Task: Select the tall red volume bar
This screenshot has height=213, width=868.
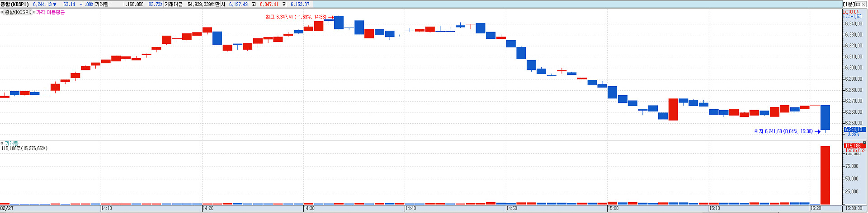Action: (825, 175)
